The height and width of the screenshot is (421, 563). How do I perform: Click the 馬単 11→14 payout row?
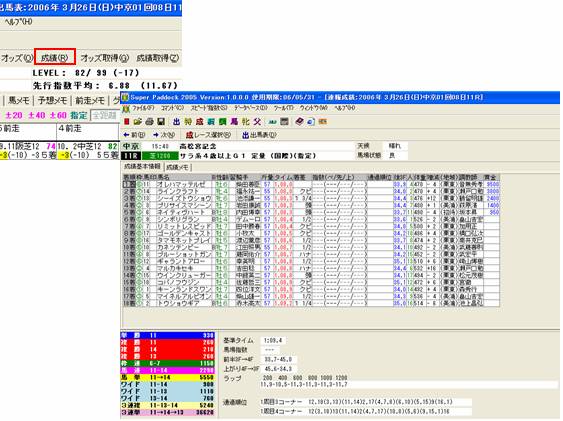167,377
